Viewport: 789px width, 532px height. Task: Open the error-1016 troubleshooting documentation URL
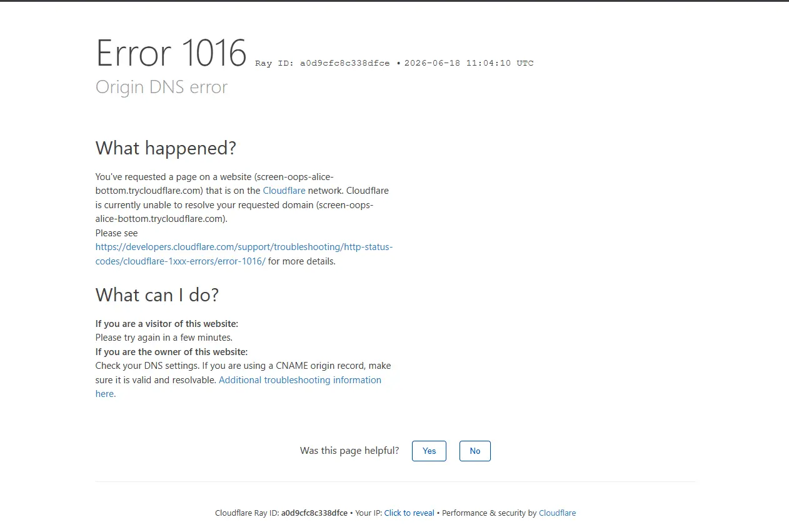[x=244, y=254]
